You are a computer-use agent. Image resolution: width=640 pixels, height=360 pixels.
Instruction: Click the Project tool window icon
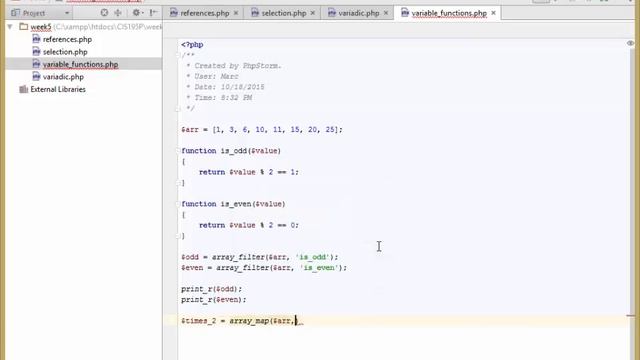coord(16,13)
